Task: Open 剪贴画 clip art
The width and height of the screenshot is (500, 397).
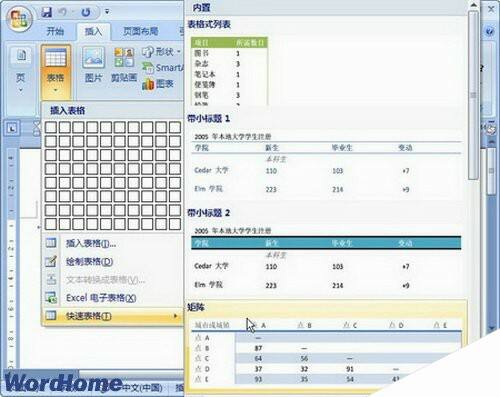Action: pyautogui.click(x=124, y=65)
